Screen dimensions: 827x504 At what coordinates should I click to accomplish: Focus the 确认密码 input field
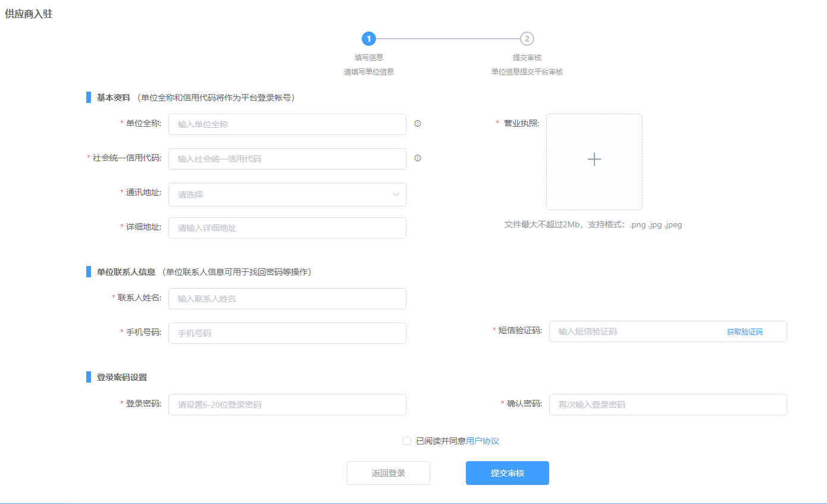click(668, 405)
